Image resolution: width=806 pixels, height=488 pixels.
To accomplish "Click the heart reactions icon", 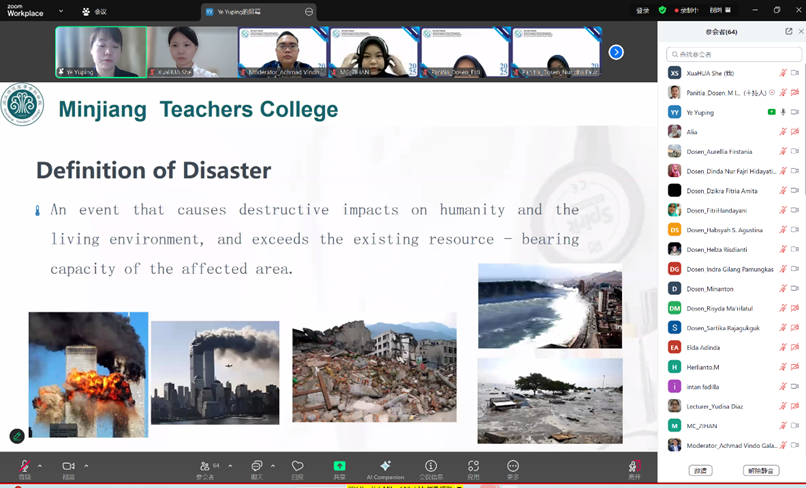I will [x=297, y=466].
